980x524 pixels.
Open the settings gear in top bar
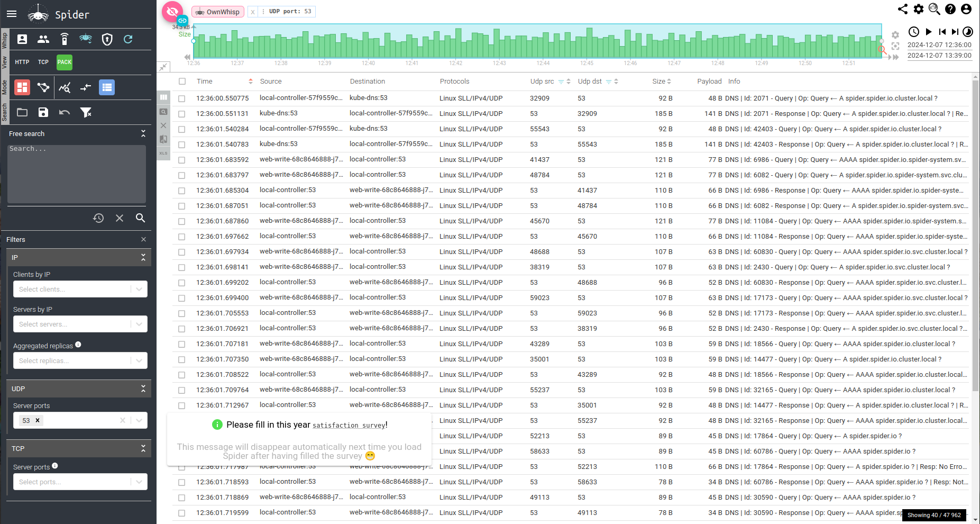919,9
